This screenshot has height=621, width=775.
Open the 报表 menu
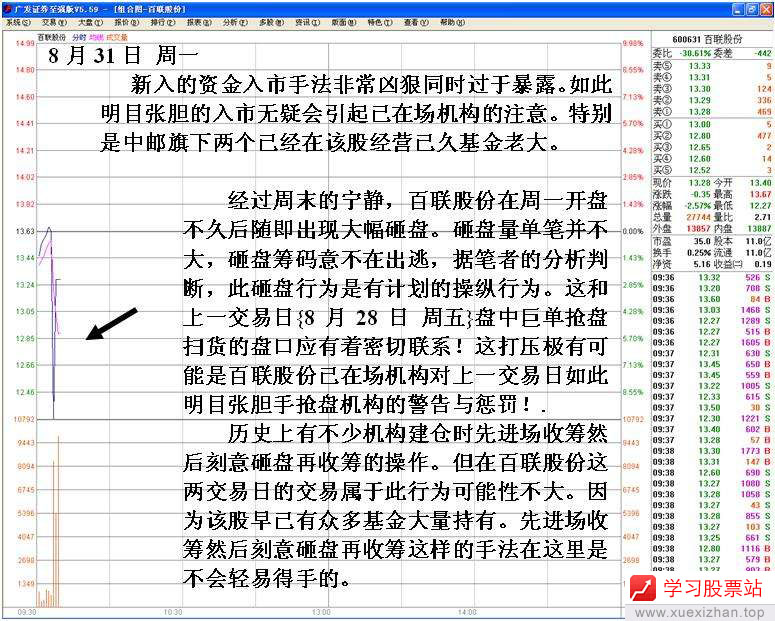click(x=199, y=22)
